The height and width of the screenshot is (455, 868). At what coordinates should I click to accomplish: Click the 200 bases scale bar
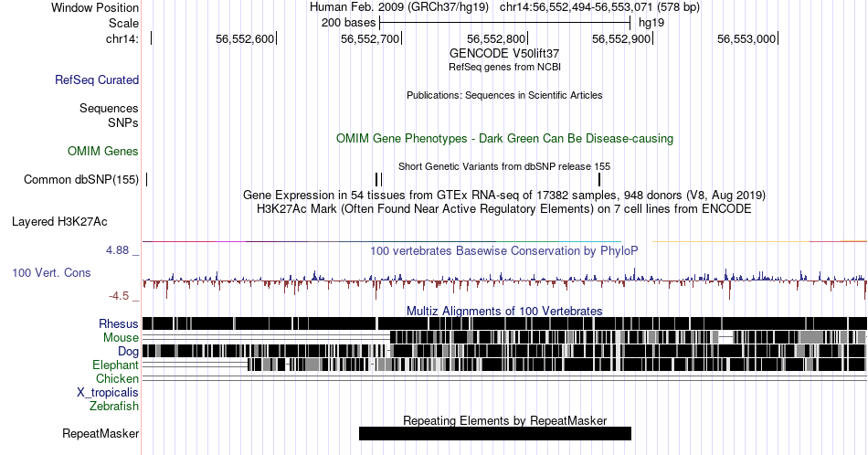coord(505,23)
